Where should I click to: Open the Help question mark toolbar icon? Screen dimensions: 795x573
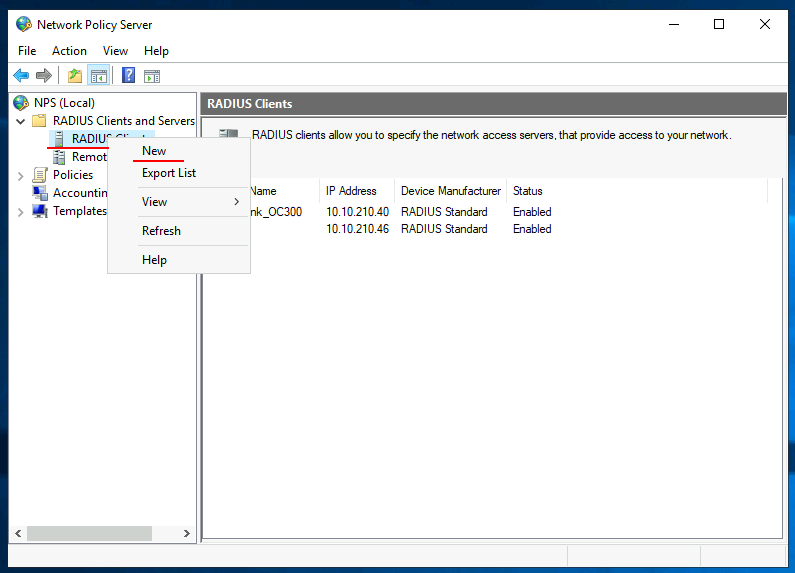tap(128, 76)
